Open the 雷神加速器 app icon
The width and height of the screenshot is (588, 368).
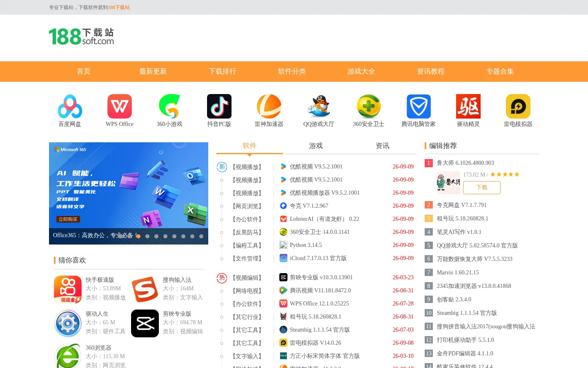[x=269, y=106]
